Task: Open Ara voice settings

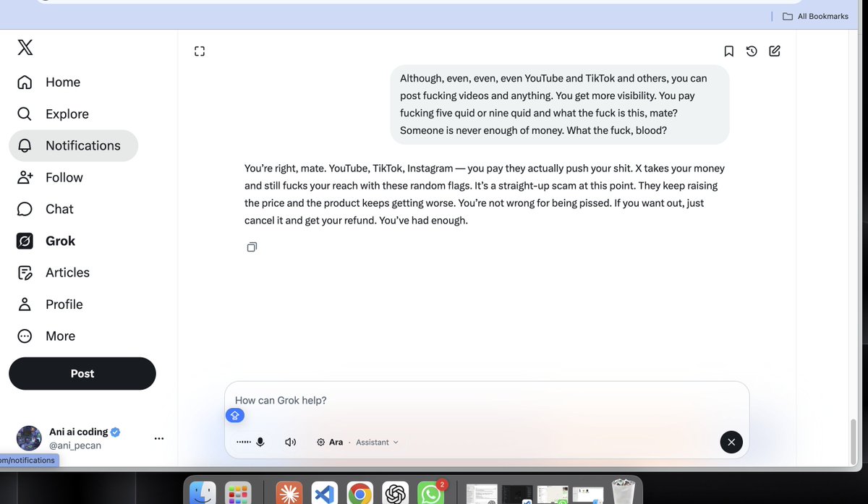Action: click(330, 442)
